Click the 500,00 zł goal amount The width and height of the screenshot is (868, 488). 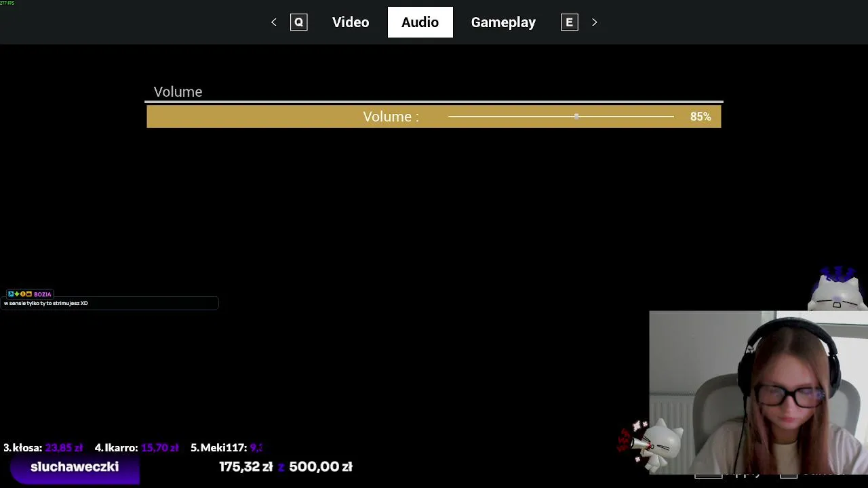click(321, 467)
